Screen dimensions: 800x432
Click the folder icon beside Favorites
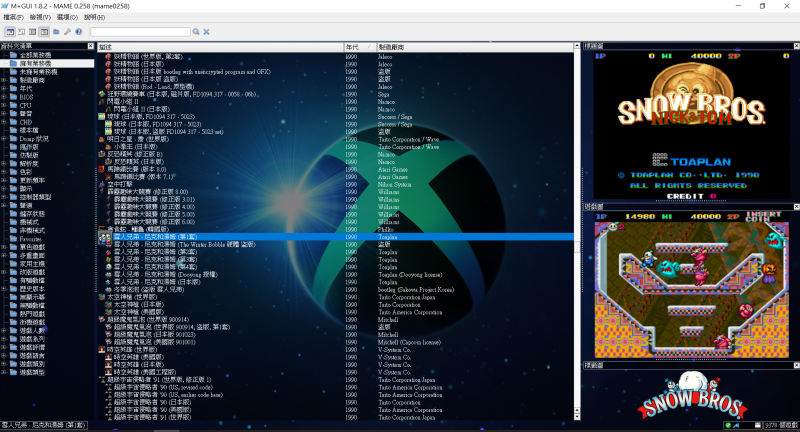[14, 239]
